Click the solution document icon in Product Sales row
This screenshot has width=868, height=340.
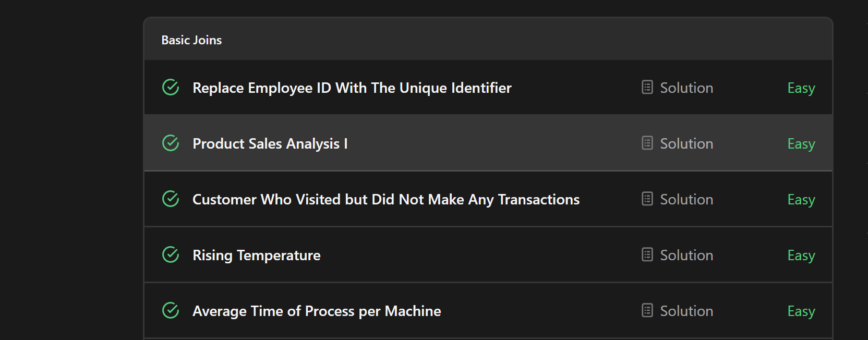coord(647,143)
